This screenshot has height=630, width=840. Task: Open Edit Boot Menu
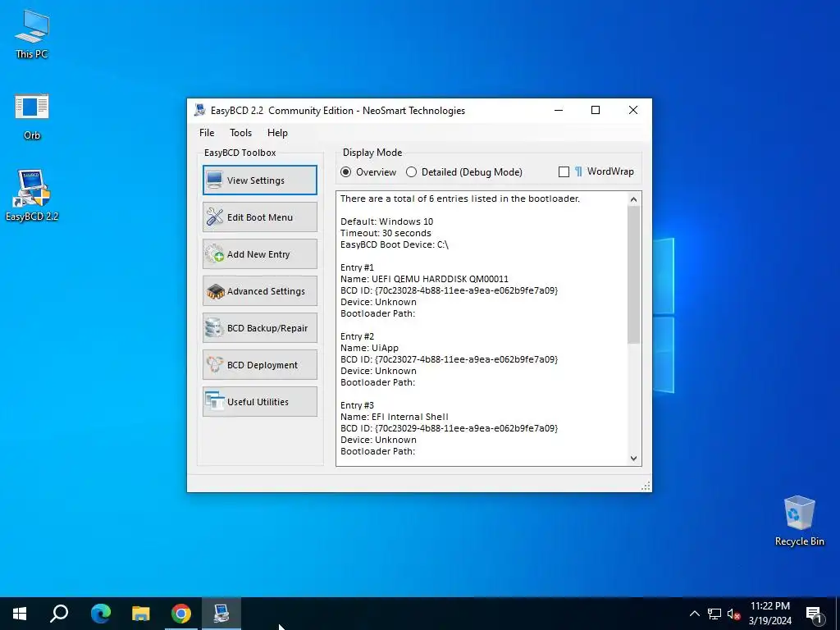point(260,217)
